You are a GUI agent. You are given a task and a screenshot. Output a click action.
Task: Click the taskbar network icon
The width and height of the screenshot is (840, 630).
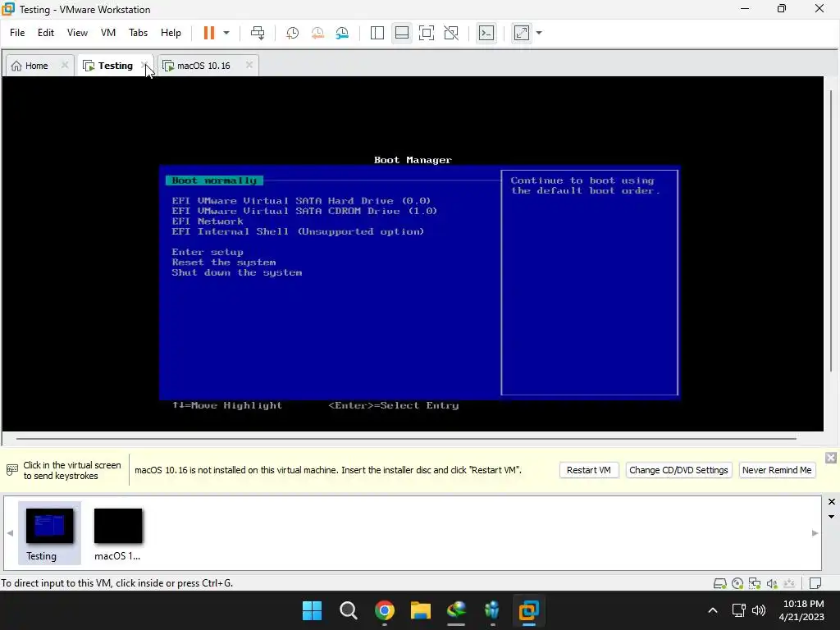point(739,610)
